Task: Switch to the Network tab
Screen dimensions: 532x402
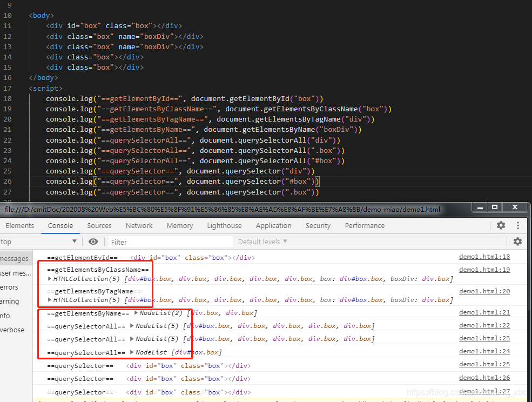Action: click(x=139, y=225)
